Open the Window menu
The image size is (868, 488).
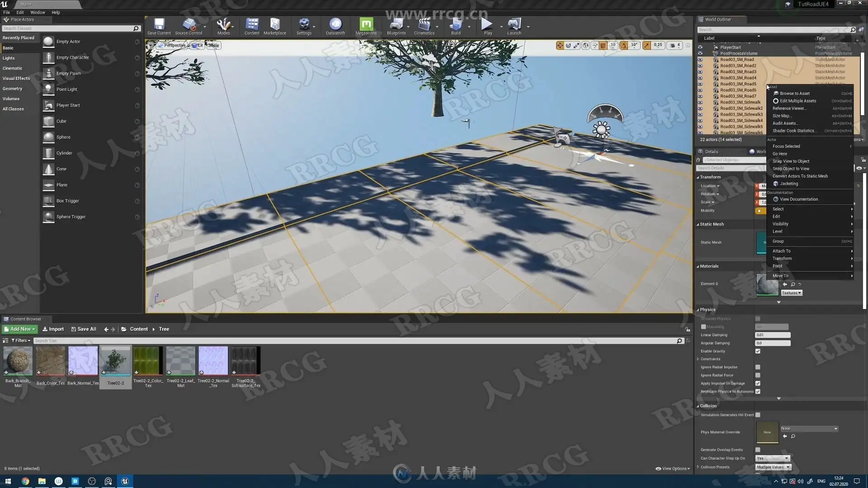[38, 12]
